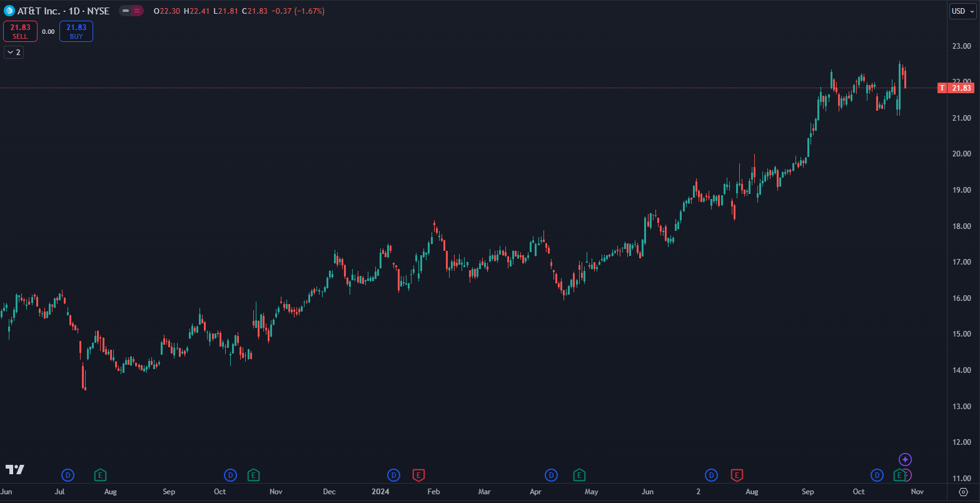The width and height of the screenshot is (980, 503).
Task: Click the 23.00 level on price scale
Action: (x=961, y=46)
